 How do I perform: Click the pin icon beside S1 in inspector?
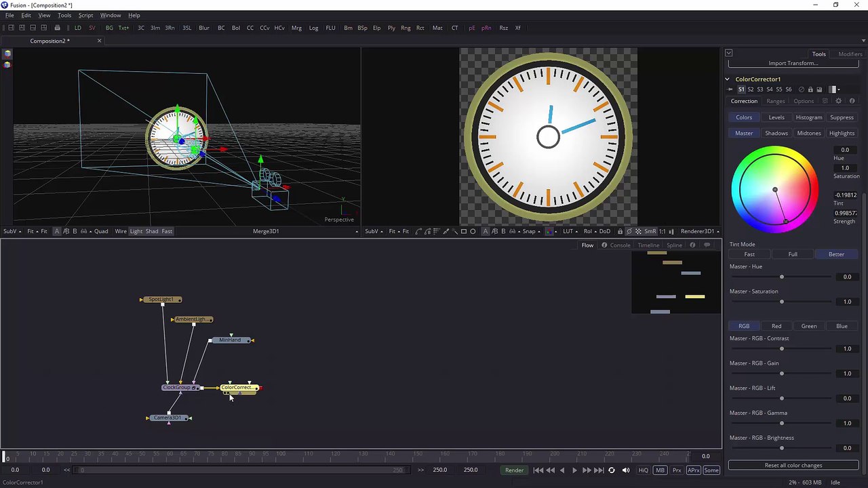click(730, 89)
